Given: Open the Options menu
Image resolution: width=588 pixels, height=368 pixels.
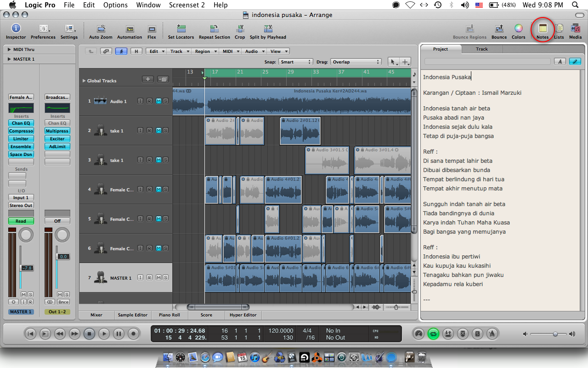Looking at the screenshot, I should point(115,5).
